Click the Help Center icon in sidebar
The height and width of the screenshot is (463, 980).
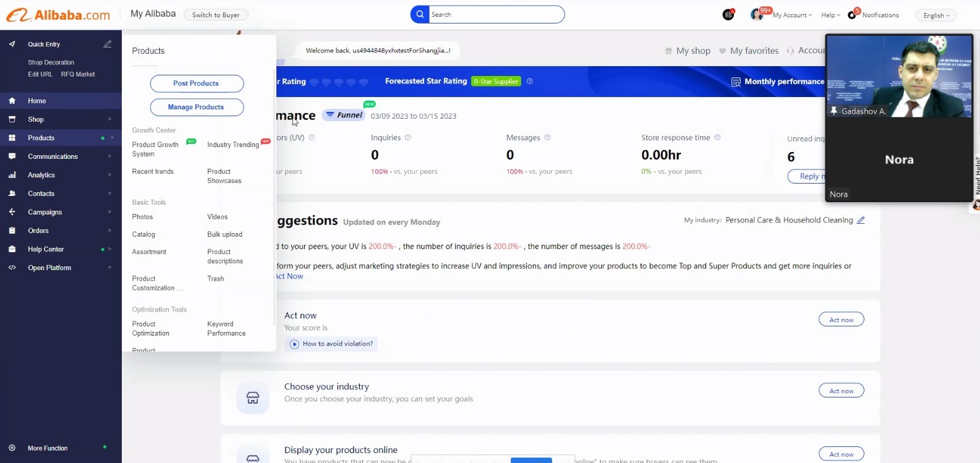click(x=12, y=249)
